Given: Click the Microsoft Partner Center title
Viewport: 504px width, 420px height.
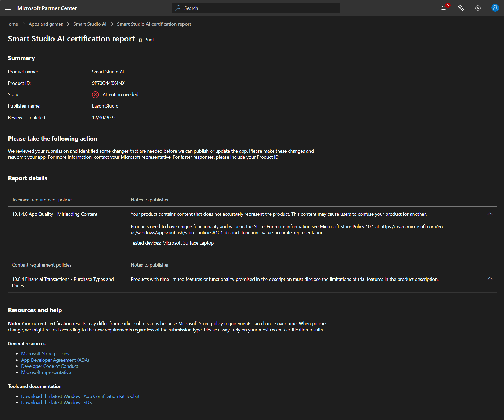Looking at the screenshot, I should tap(47, 8).
